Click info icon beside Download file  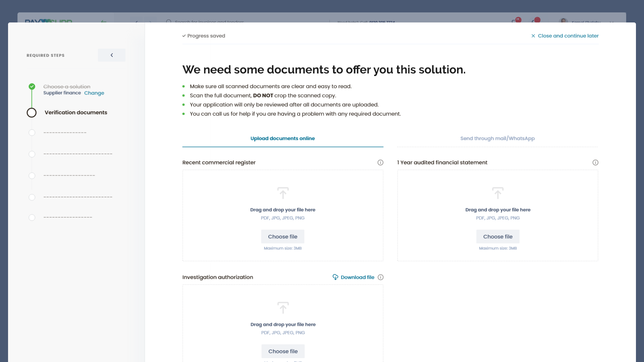tap(381, 277)
